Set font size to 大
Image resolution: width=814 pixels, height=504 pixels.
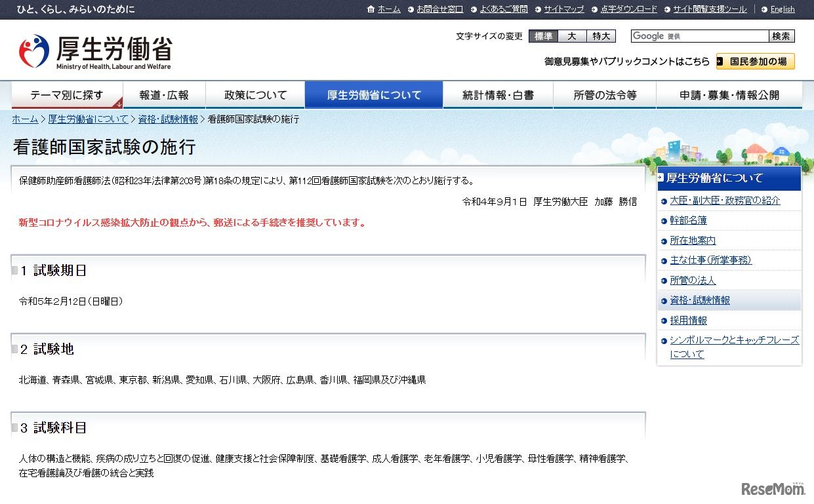pyautogui.click(x=572, y=36)
